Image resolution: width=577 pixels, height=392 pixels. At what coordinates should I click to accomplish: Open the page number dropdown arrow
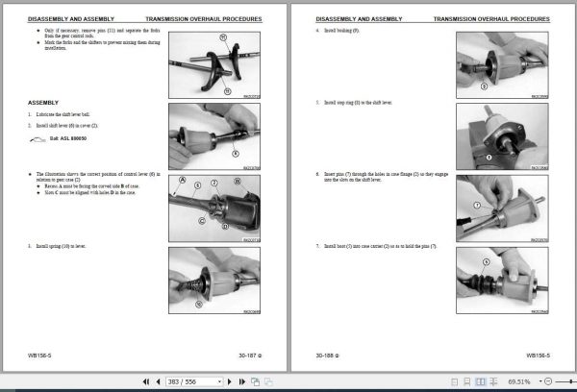point(219,381)
